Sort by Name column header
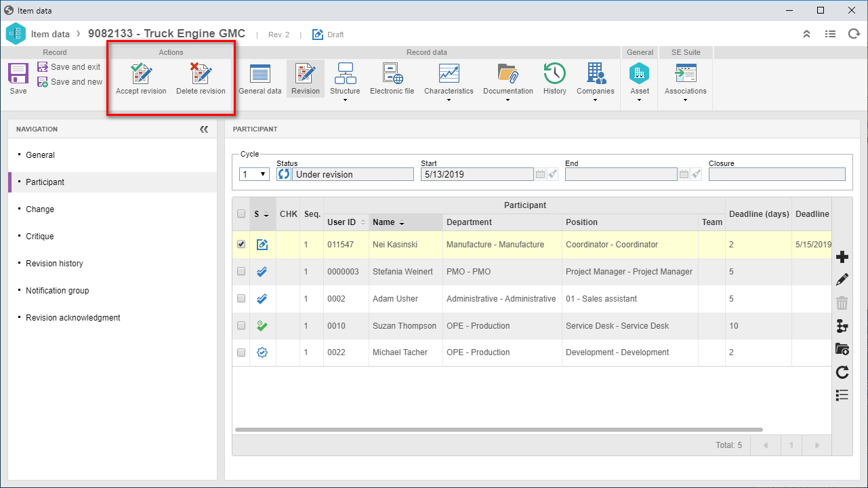This screenshot has height=488, width=868. point(406,222)
